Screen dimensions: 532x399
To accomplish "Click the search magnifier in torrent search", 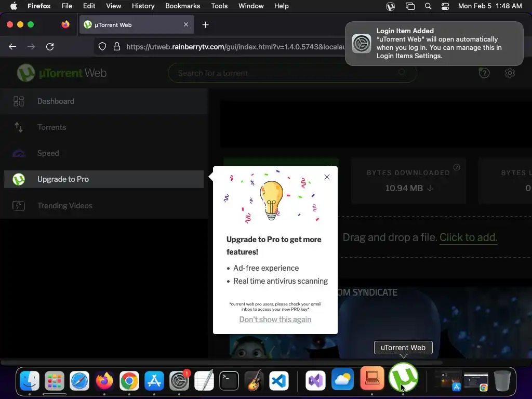I will (402, 73).
